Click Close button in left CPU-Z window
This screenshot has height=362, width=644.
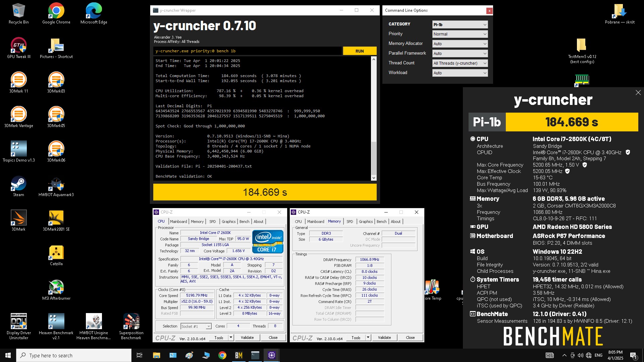click(x=273, y=338)
